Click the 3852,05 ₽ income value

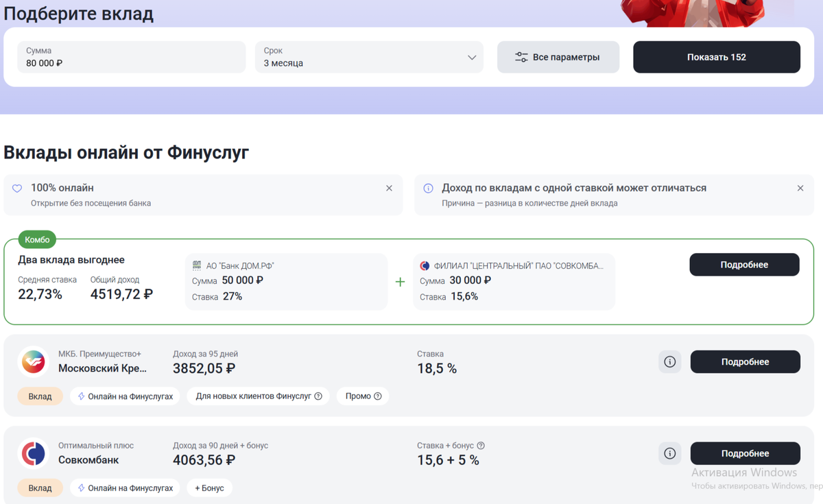(204, 368)
